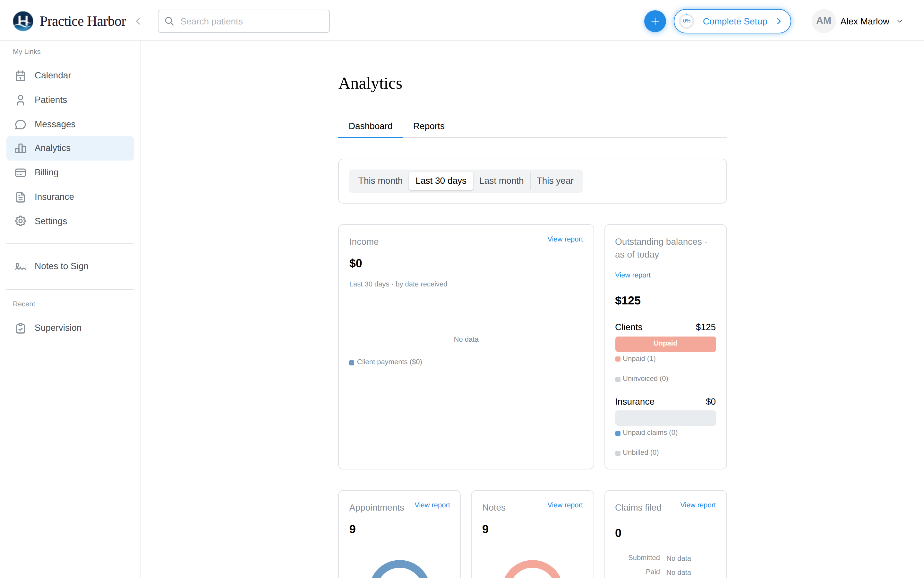Image resolution: width=924 pixels, height=578 pixels.
Task: Click "Last 30 days · by date received" text
Action: [x=398, y=285]
